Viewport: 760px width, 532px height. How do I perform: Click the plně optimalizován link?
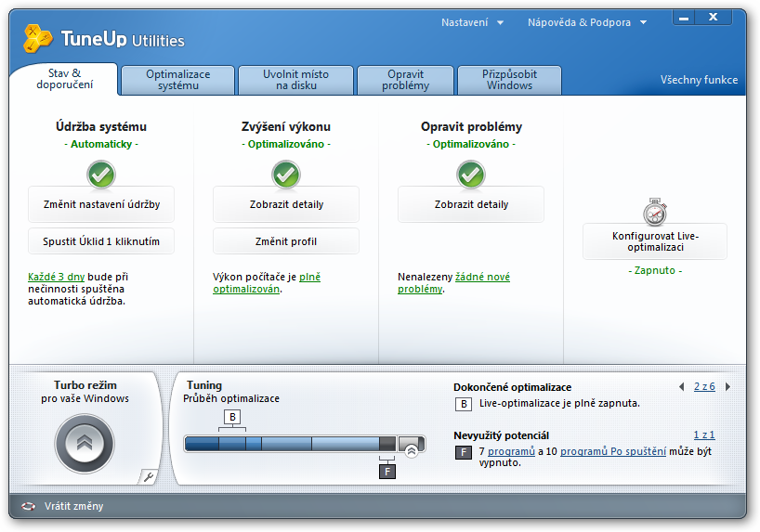[267, 283]
